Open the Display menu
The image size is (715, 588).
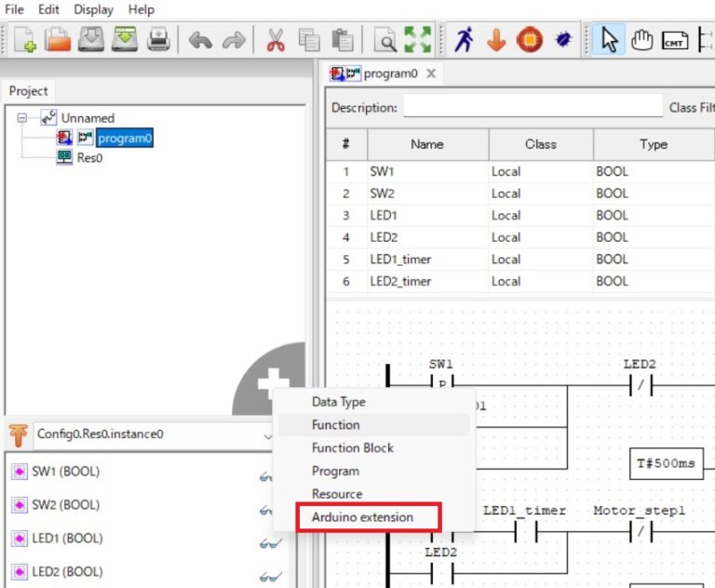93,9
